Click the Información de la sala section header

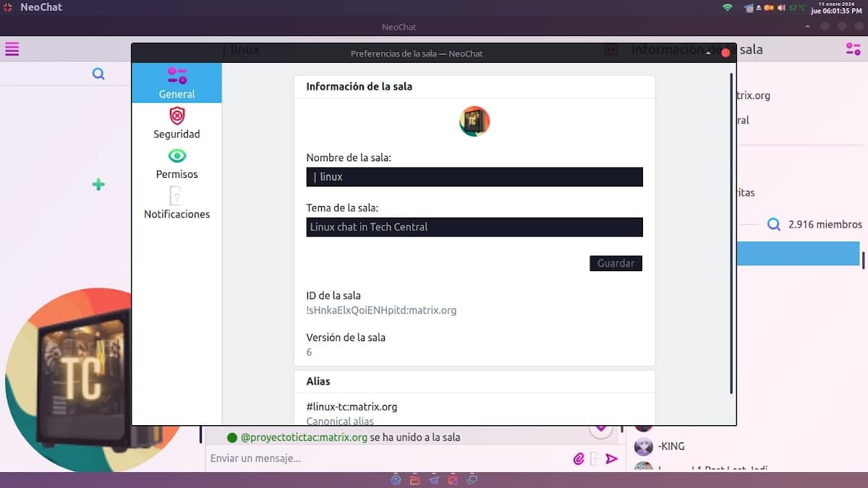click(x=359, y=86)
